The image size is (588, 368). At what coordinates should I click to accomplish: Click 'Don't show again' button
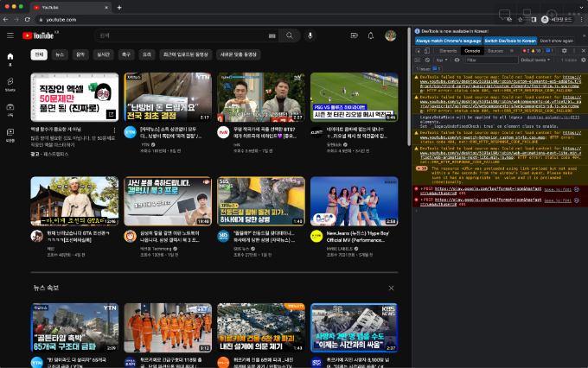[557, 41]
